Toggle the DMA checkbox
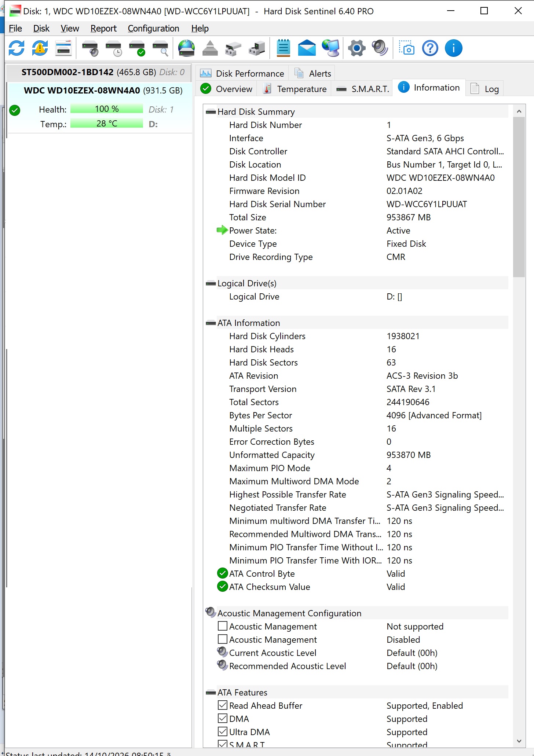Viewport: 534px width, 756px height. pos(223,718)
